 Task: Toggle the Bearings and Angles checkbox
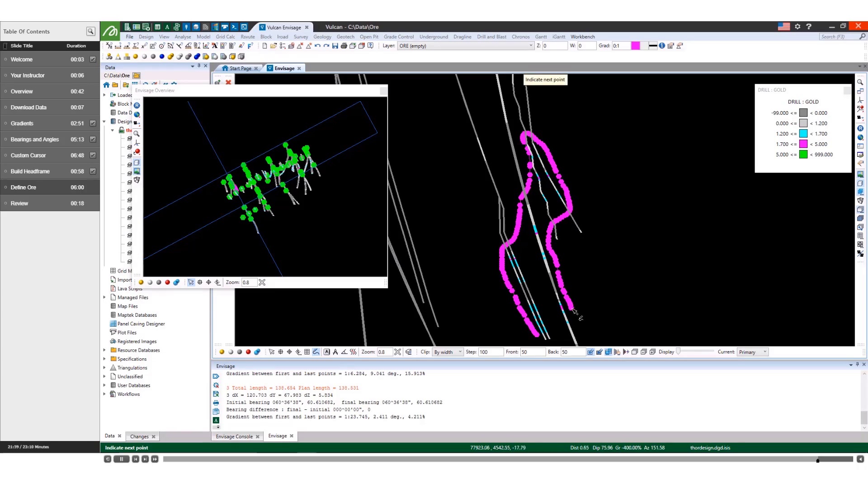point(92,139)
